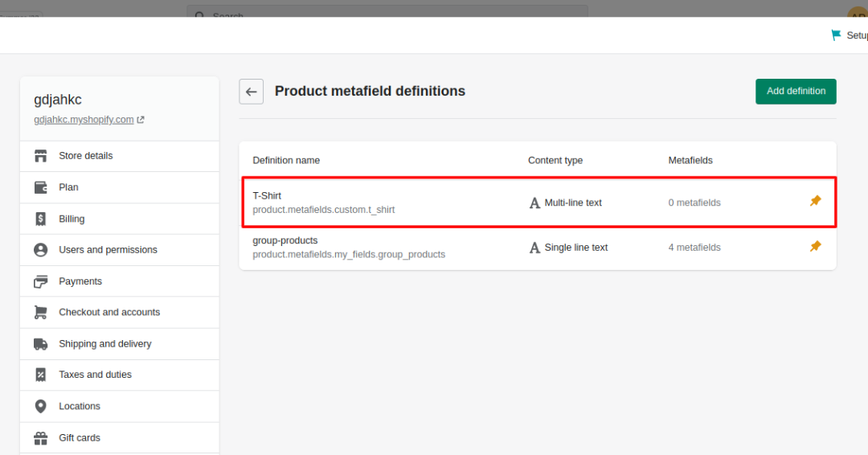Screen dimensions: 868x455
Task: Open Users and permissions settings
Action: 120,250
